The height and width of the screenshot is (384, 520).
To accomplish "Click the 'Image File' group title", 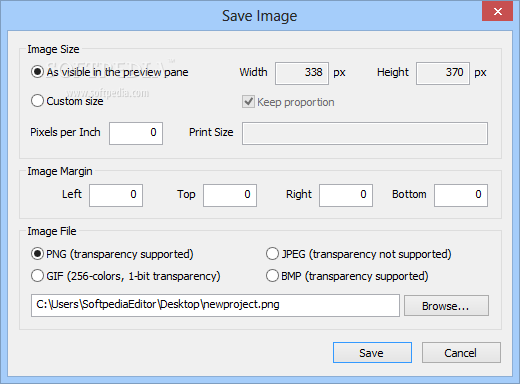I will (x=52, y=231).
